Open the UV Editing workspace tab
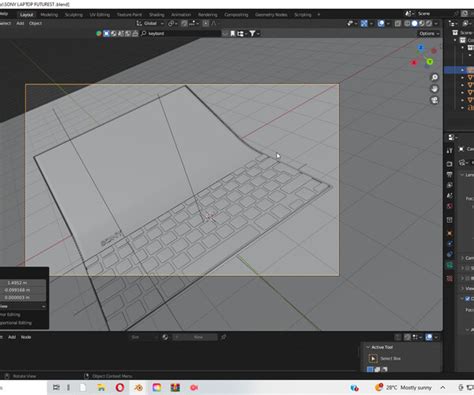The height and width of the screenshot is (395, 474). tap(100, 15)
